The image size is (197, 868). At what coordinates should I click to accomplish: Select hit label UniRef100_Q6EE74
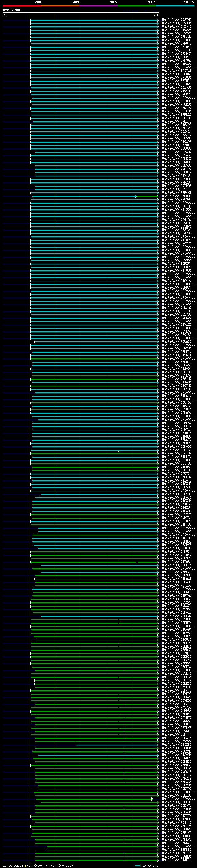pyautogui.click(x=177, y=572)
